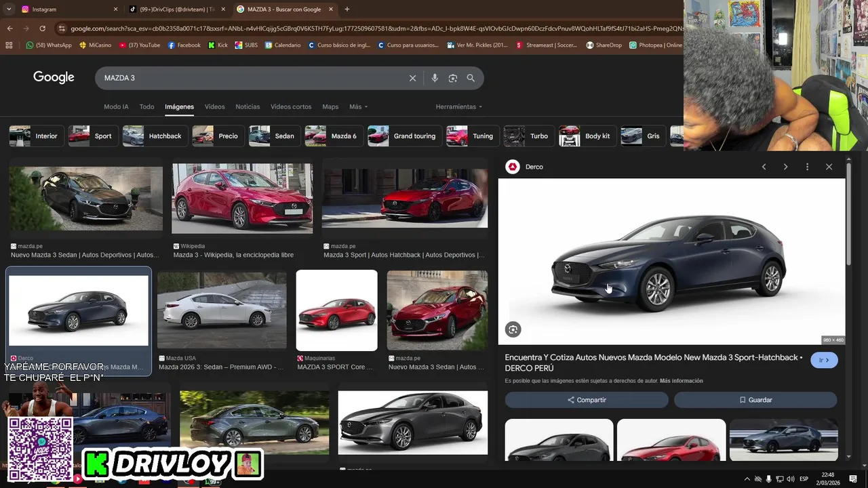Image resolution: width=868 pixels, height=488 pixels.
Task: Filter images by Turbo chip
Action: coord(528,136)
